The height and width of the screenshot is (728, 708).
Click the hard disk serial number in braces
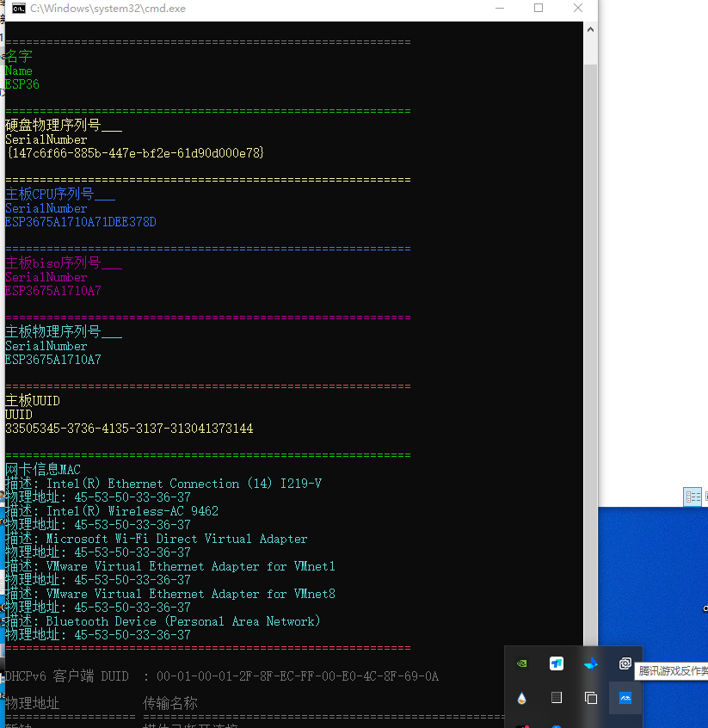(x=134, y=153)
